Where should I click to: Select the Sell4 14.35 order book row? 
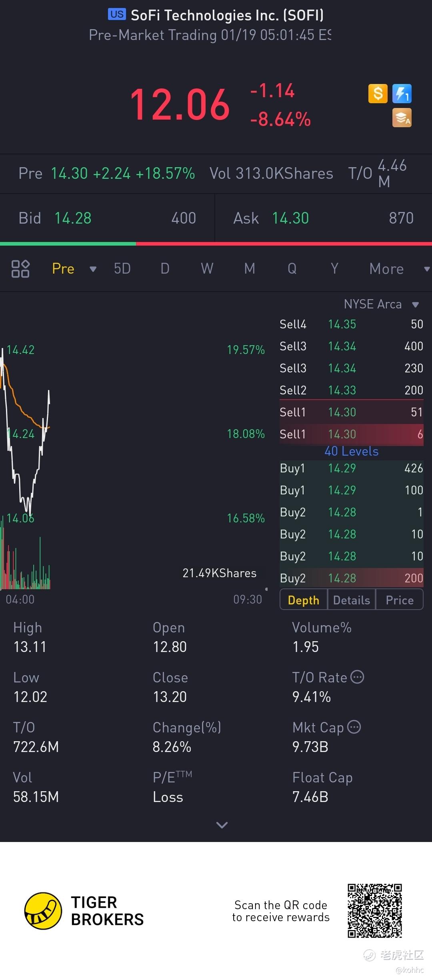[352, 324]
